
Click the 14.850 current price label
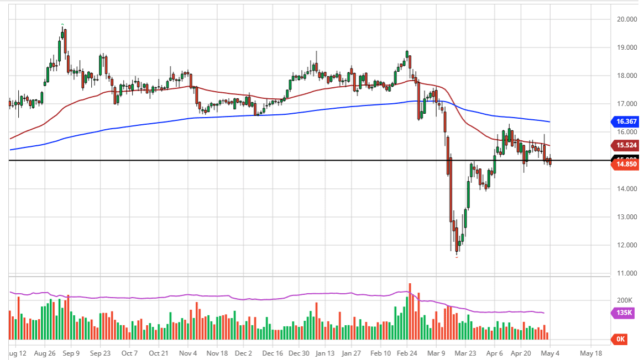click(x=625, y=165)
